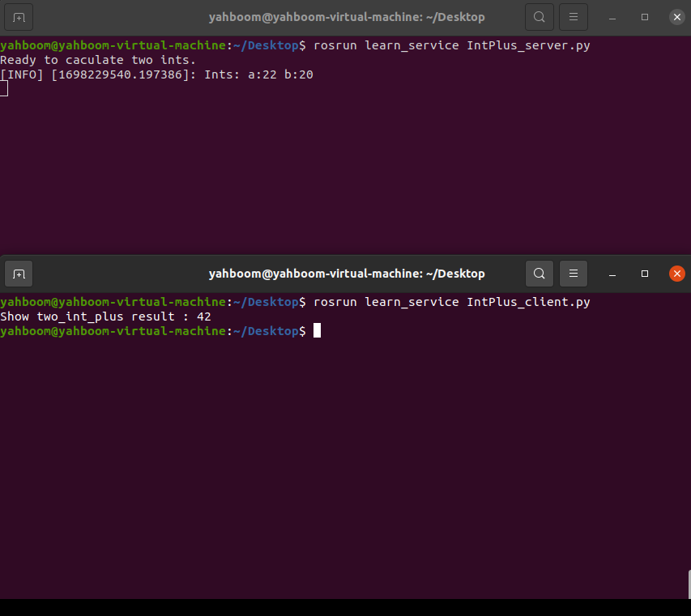Open the hamburger menu in the server terminal

574,17
